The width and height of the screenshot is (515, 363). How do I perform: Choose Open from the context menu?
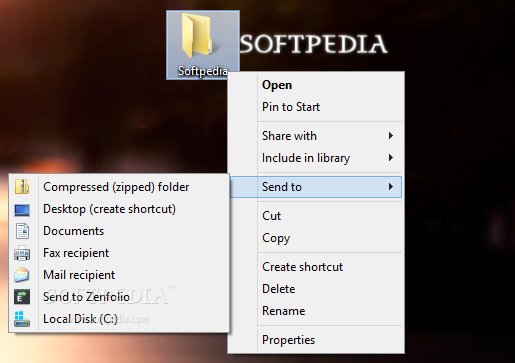(x=316, y=85)
